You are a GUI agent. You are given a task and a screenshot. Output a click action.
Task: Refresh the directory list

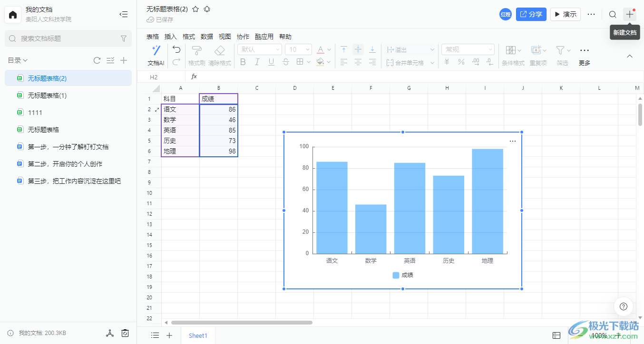tap(97, 60)
